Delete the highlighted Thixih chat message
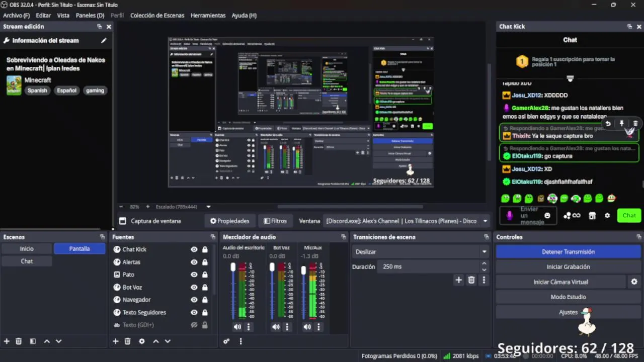The height and width of the screenshot is (362, 644). coord(635,124)
